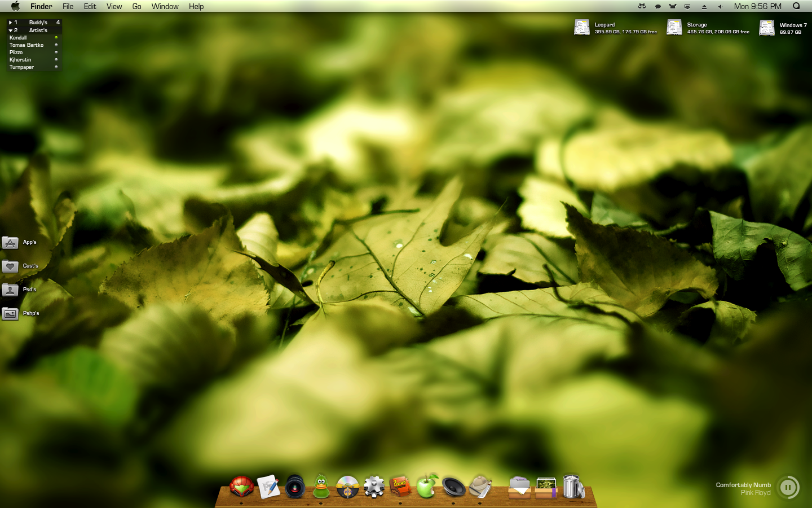This screenshot has height=508, width=812.
Task: Open the Storage hard drive icon
Action: click(674, 27)
